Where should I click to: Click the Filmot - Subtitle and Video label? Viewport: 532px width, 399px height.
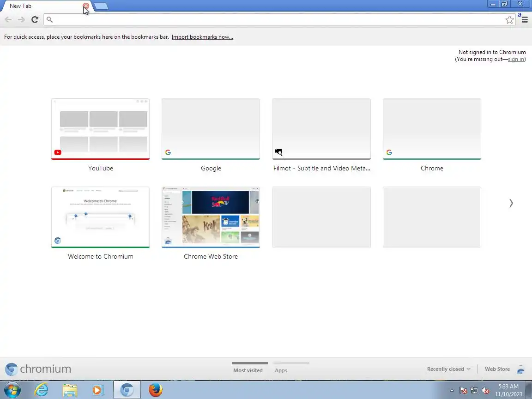[321, 168]
